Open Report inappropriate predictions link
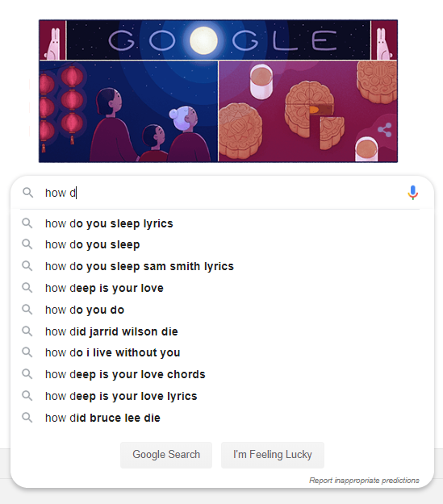Screen dimensions: 443x504 click(x=364, y=481)
